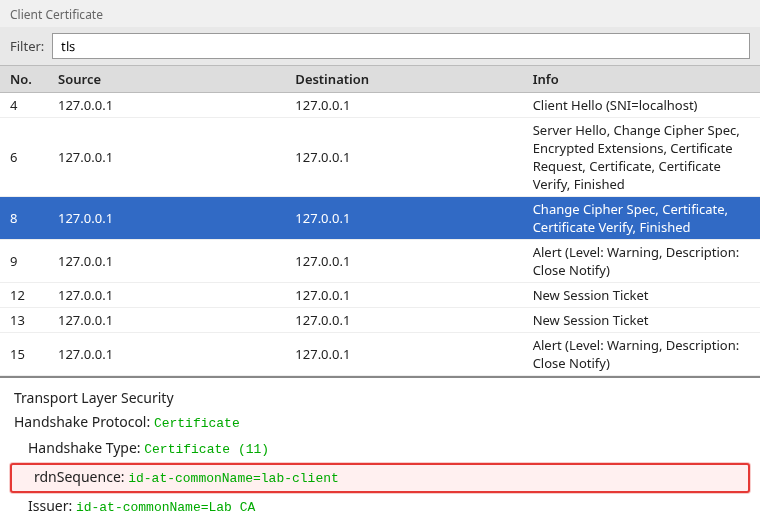Click the Handshake Type: Certificate (11) line
Viewport: 760px width, 528px height.
(x=148, y=448)
